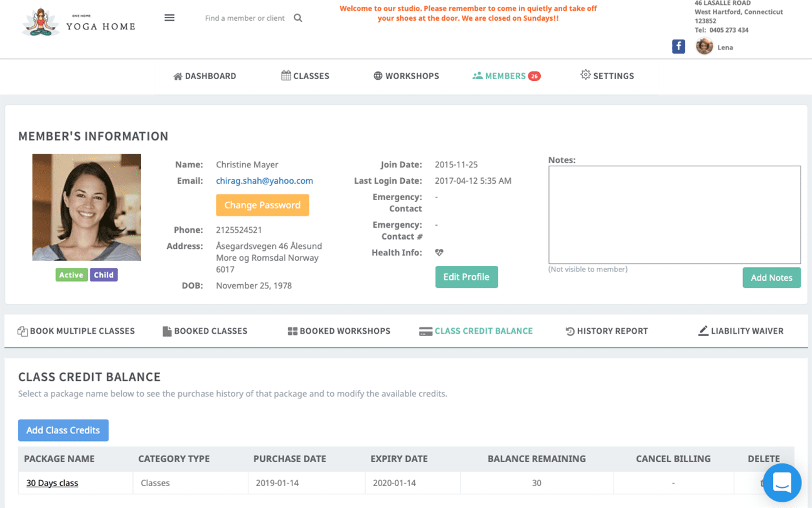
Task: Switch to Booked Classes tab
Action: (x=205, y=331)
